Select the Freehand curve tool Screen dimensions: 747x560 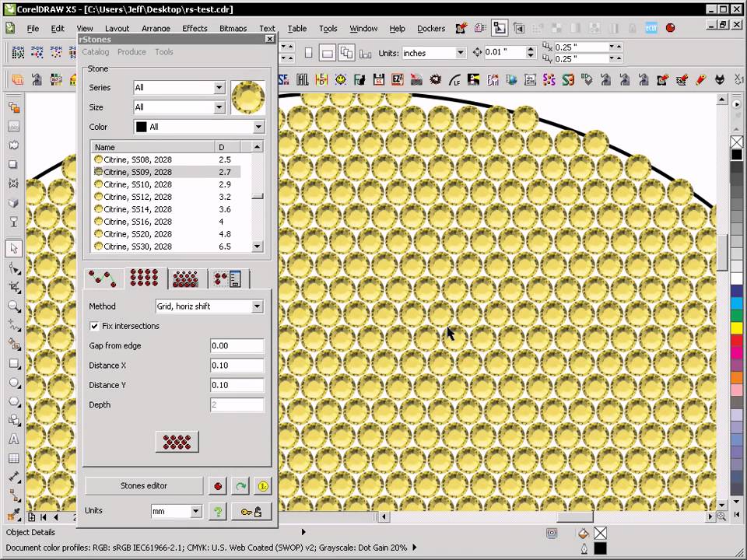pos(14,326)
